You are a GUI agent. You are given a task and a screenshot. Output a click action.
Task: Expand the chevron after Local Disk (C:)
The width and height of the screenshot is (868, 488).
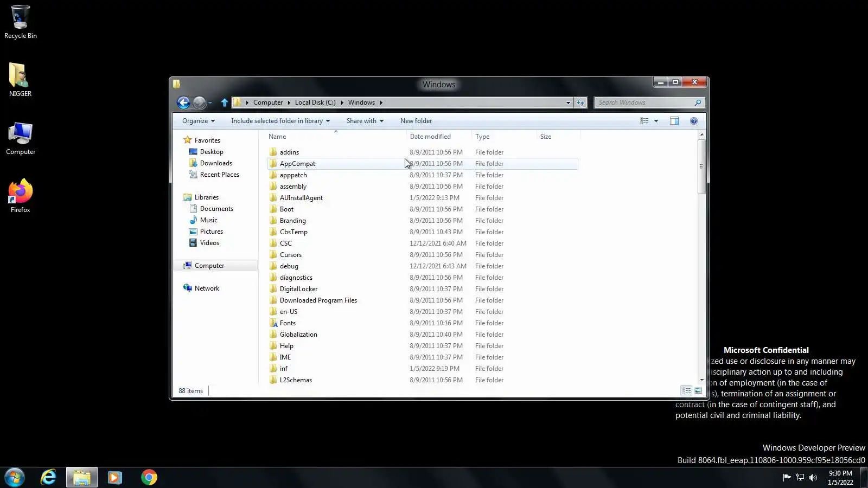(x=342, y=102)
